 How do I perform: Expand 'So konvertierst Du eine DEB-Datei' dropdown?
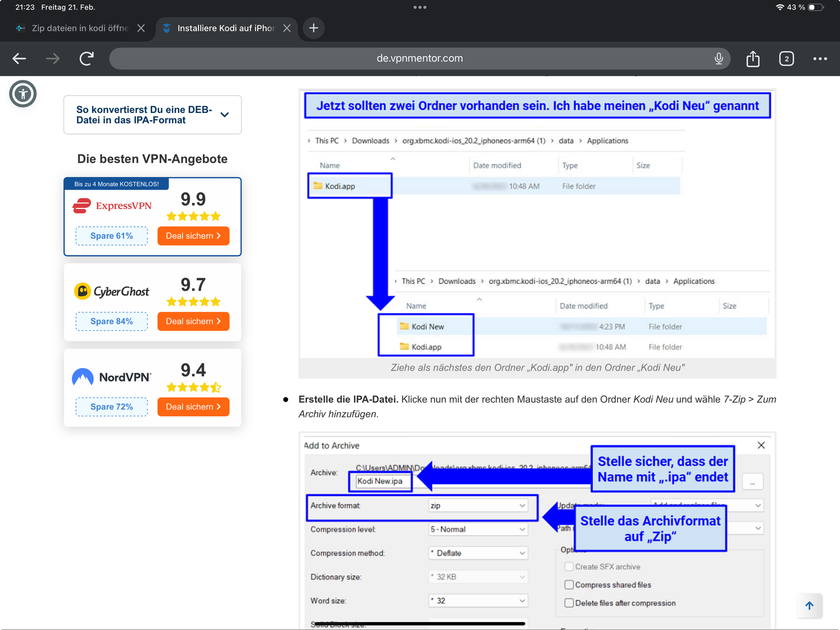coord(152,115)
